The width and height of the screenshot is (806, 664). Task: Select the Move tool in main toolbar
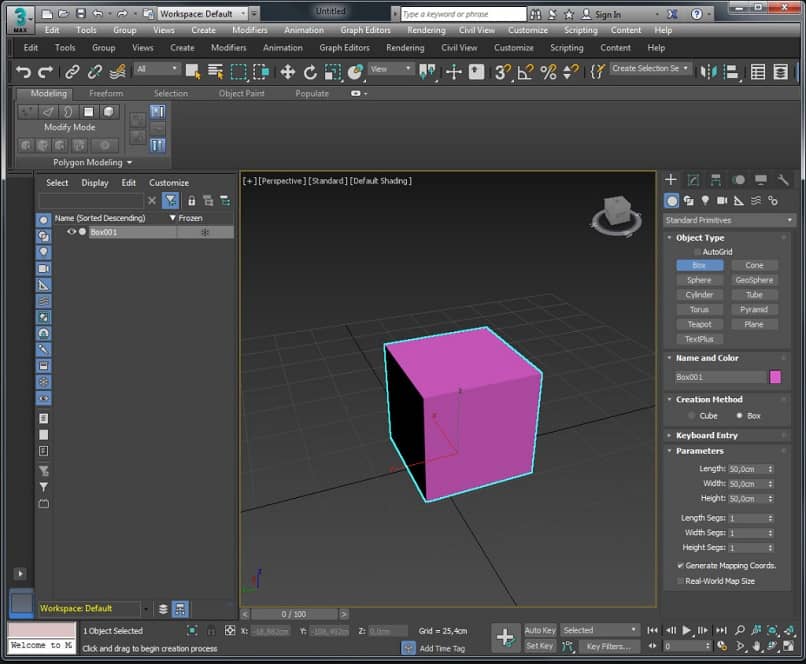[288, 72]
